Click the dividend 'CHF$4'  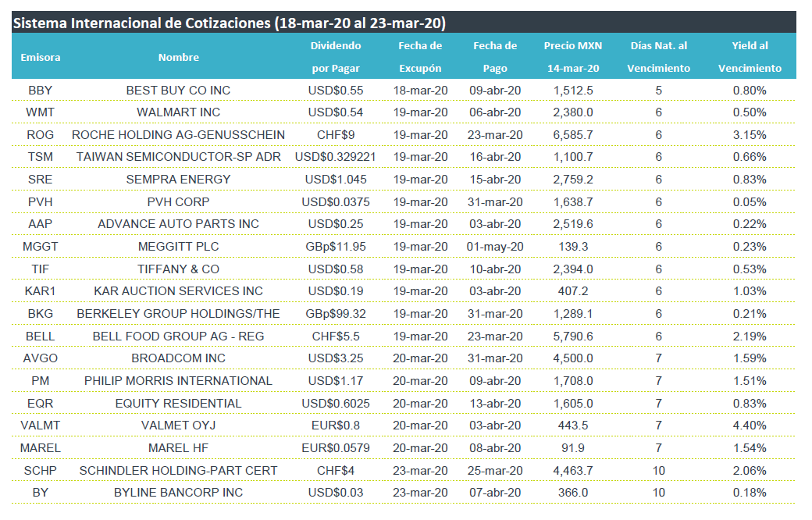(x=336, y=471)
